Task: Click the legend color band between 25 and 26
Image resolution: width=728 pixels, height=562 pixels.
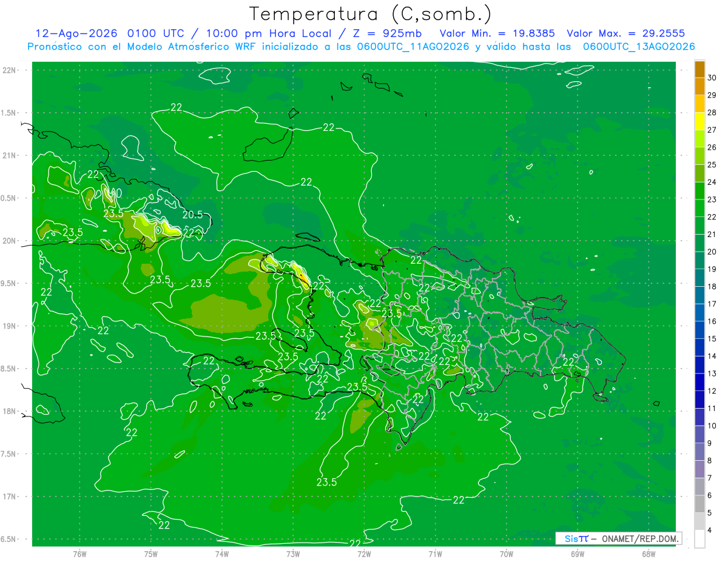Action: pos(699,156)
